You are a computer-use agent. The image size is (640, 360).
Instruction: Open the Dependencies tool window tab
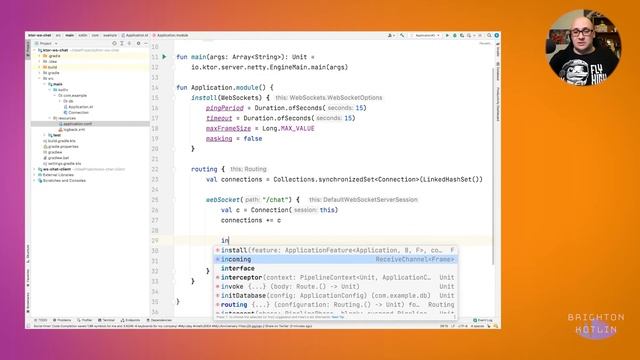click(x=159, y=320)
